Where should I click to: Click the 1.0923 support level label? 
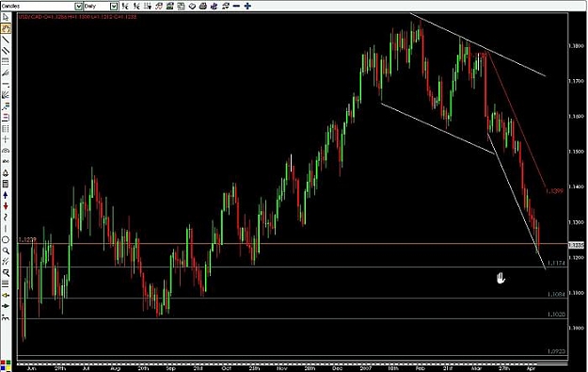pyautogui.click(x=557, y=351)
